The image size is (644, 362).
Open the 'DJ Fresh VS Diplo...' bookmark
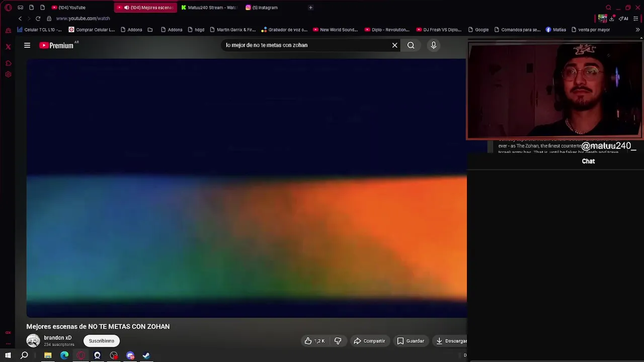439,30
